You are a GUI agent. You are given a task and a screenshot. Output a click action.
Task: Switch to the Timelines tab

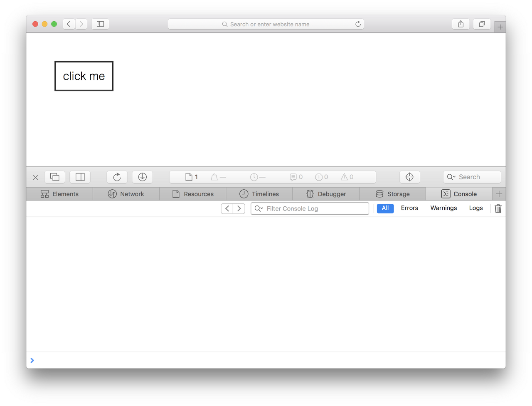coord(259,194)
